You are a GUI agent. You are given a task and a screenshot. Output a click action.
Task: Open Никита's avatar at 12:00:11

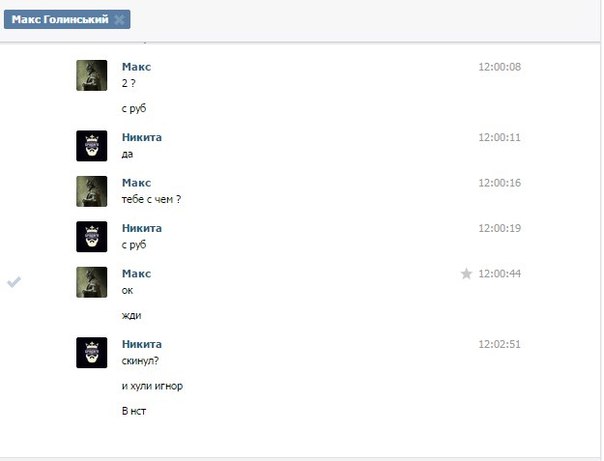point(92,146)
